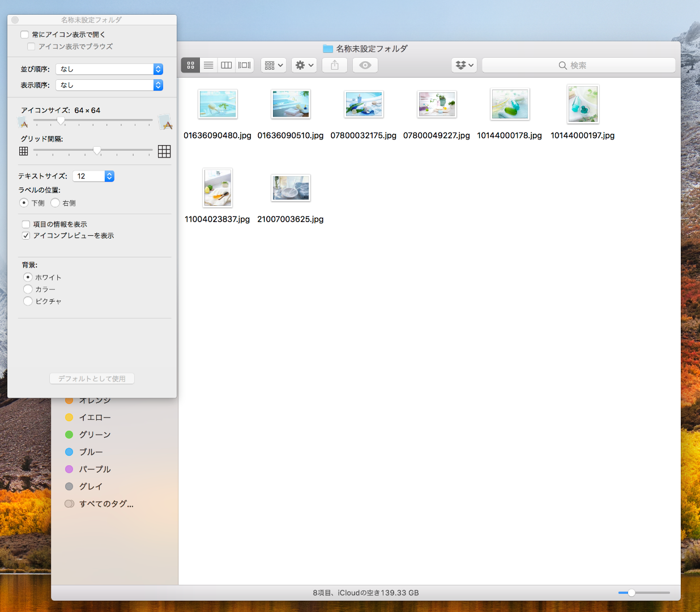Select 右側 label position radio button
The width and height of the screenshot is (700, 612).
coord(56,203)
